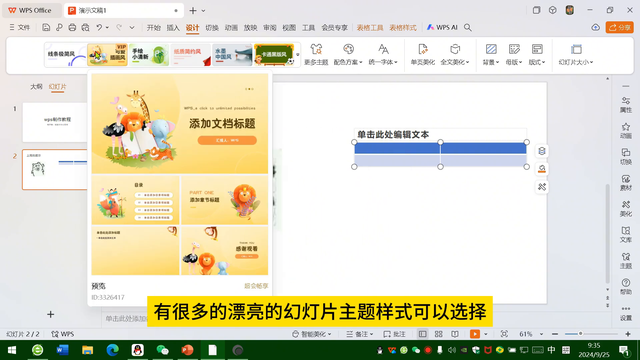Click the undo arrow icon
The height and width of the screenshot is (360, 640).
(x=99, y=27)
